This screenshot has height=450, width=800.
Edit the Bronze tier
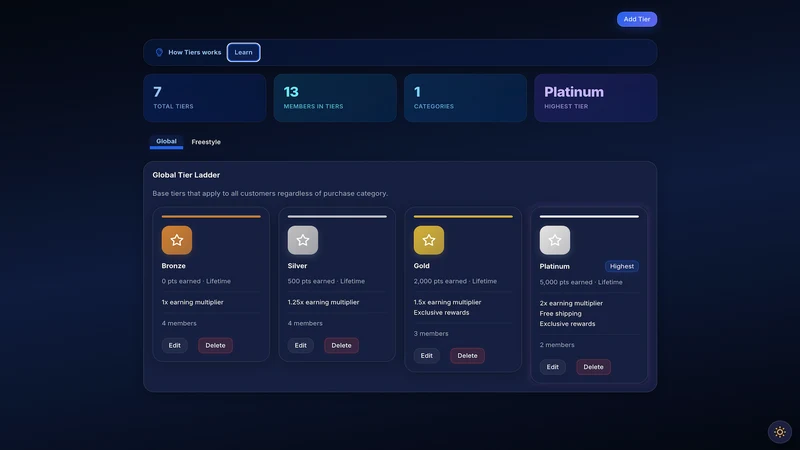(x=174, y=345)
